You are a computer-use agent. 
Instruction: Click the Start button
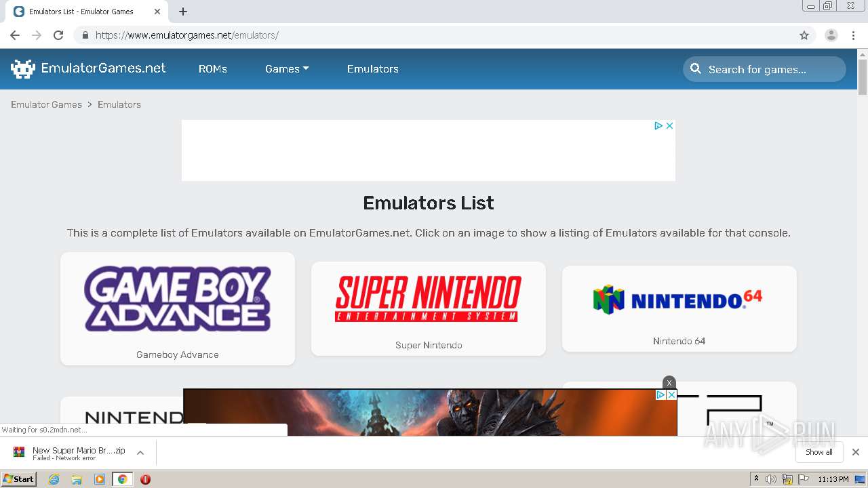point(19,479)
